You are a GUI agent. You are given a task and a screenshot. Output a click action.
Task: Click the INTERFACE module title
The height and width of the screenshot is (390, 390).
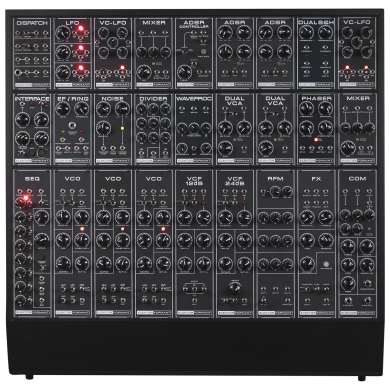[x=32, y=99]
